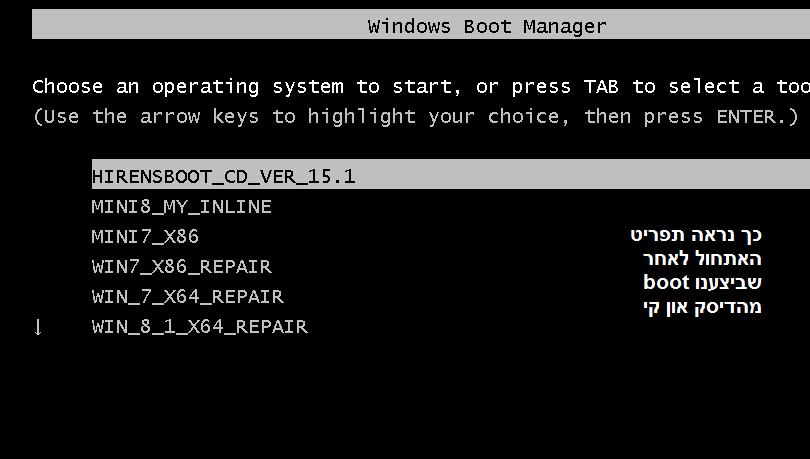Viewport: 810px width, 459px height.
Task: Choose the WIN_7_X64_REPAIR option
Action: tap(187, 297)
